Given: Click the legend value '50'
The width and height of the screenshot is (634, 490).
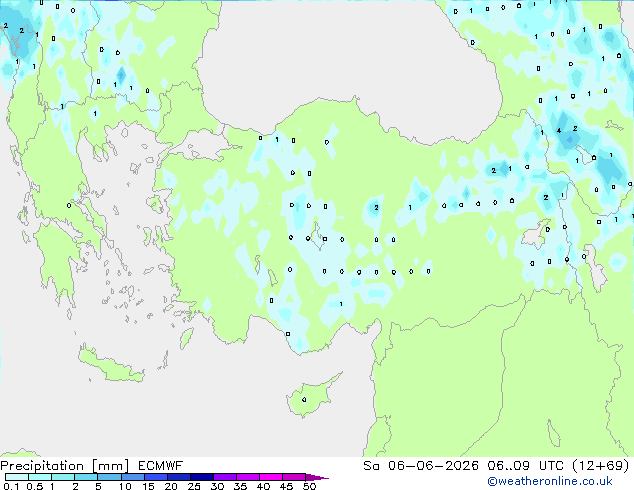Looking at the screenshot, I should click(x=309, y=486).
